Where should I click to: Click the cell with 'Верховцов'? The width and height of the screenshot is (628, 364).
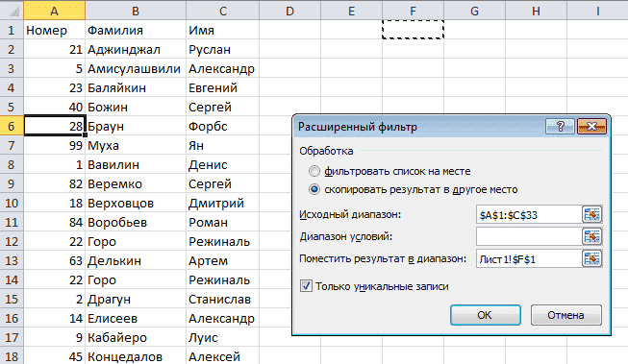136,203
